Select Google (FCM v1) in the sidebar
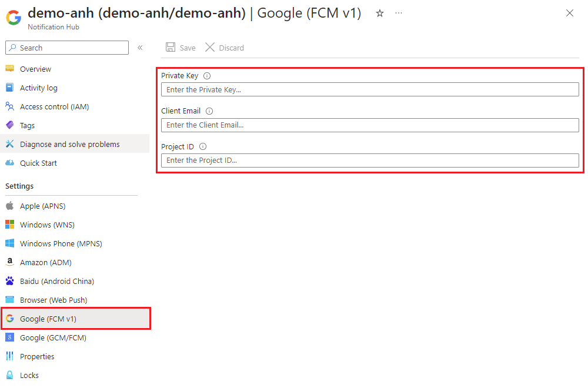 coord(76,319)
